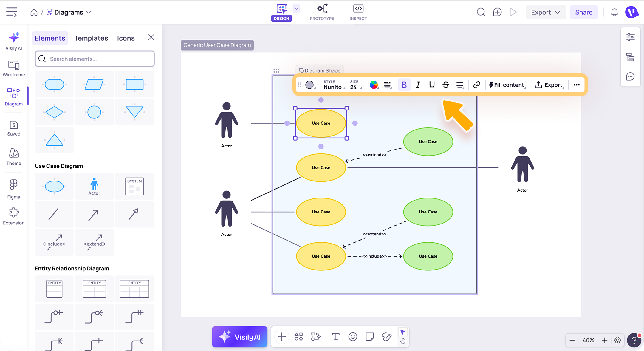Close the Elements panel
644x351 pixels.
[x=151, y=37]
